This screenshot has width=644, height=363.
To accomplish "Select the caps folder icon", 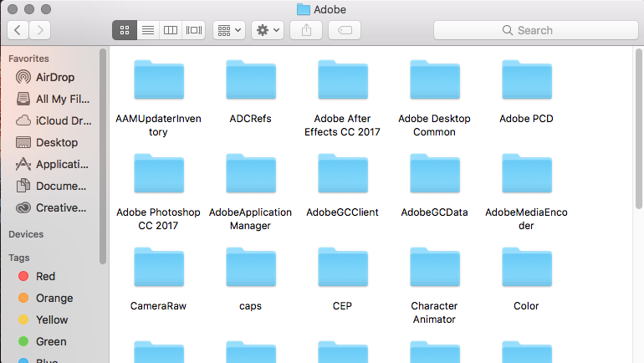I will (x=251, y=267).
